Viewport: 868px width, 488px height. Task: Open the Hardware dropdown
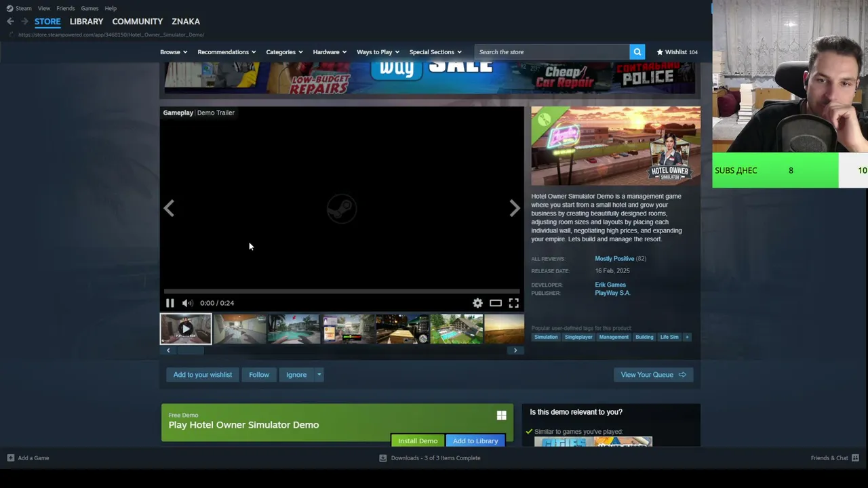(x=330, y=52)
